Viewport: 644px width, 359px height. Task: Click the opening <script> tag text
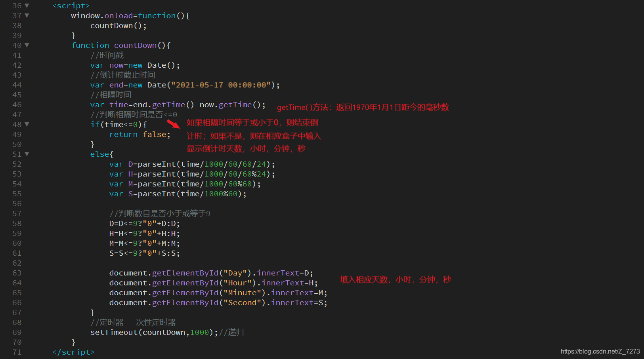click(x=71, y=6)
